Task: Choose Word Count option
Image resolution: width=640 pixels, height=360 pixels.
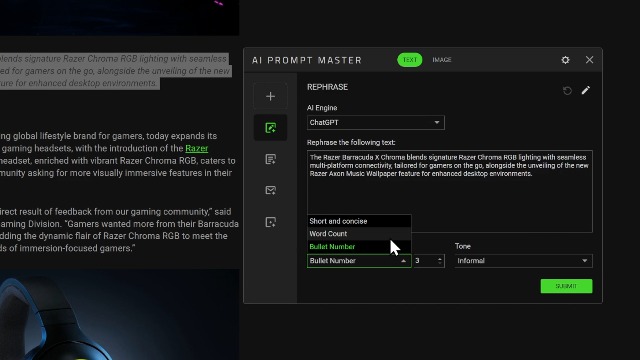Action: [359, 234]
